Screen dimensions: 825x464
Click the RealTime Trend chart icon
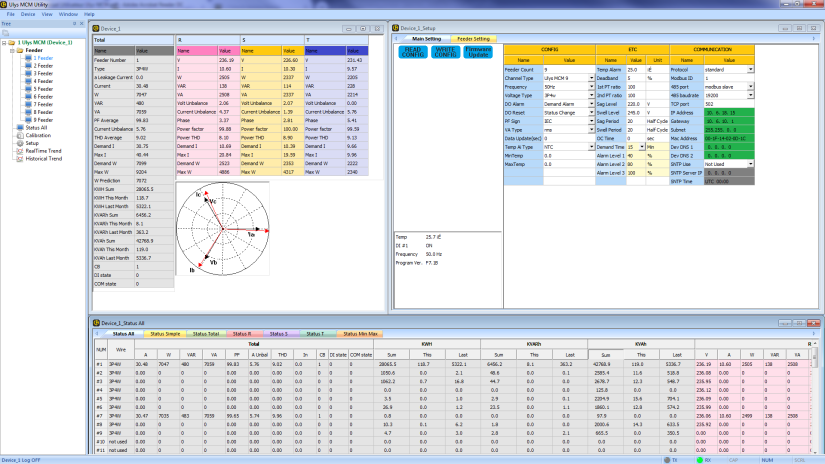(20, 151)
